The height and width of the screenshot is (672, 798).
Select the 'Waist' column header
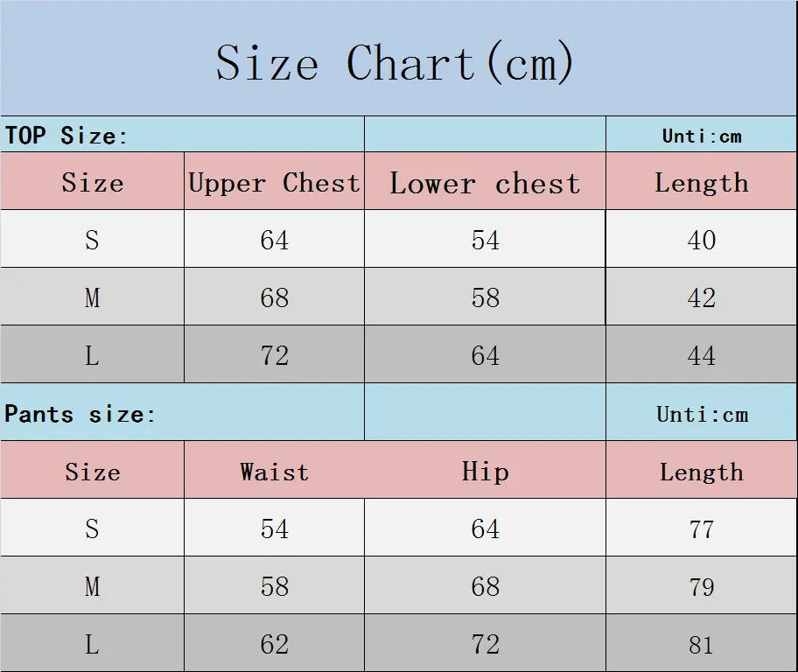tap(274, 472)
